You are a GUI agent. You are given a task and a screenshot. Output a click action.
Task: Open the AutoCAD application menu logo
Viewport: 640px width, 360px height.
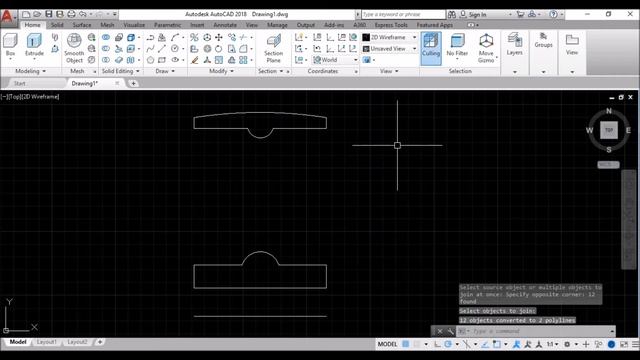[7, 17]
